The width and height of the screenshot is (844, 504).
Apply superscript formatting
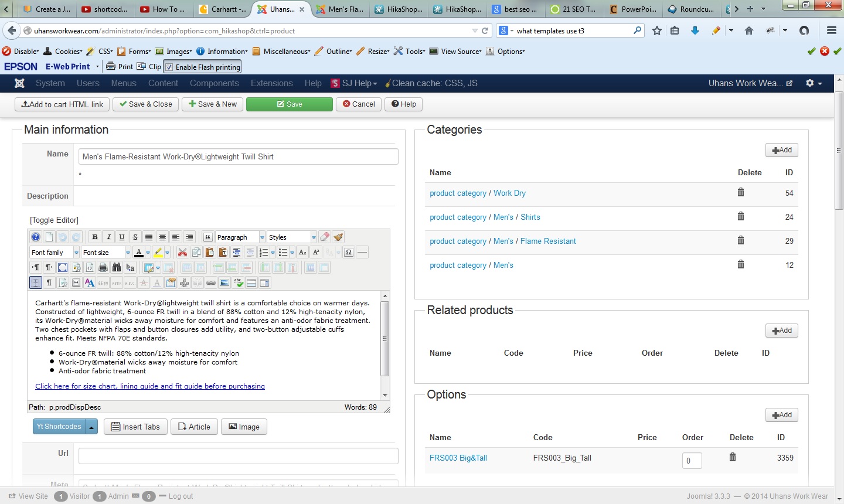(x=316, y=253)
